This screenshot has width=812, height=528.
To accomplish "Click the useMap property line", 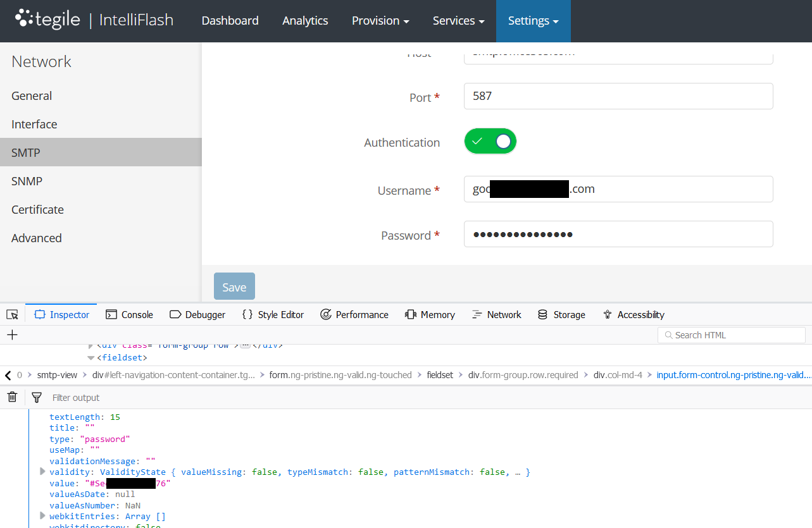I will tap(75, 450).
